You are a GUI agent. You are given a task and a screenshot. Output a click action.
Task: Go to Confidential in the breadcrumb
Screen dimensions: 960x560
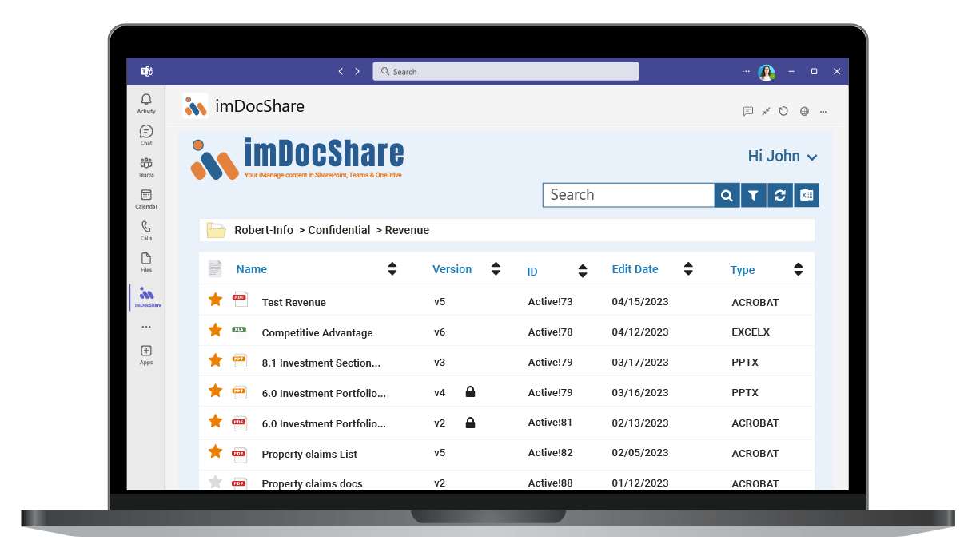pos(339,230)
